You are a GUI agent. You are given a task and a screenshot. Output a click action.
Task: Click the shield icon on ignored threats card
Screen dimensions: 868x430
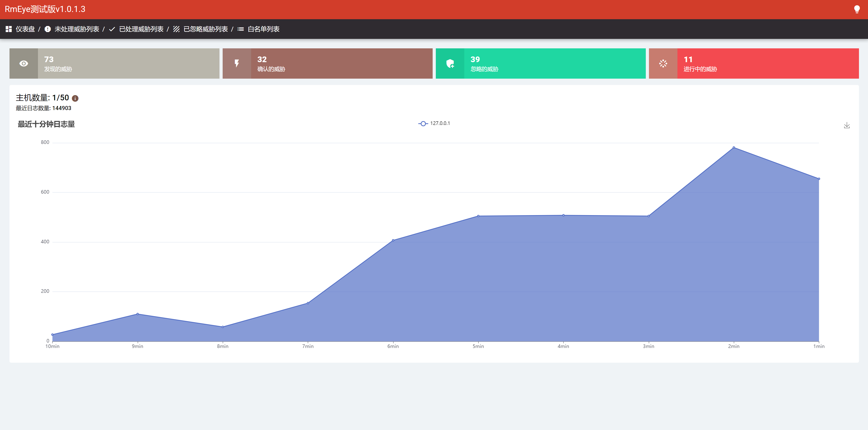(450, 64)
